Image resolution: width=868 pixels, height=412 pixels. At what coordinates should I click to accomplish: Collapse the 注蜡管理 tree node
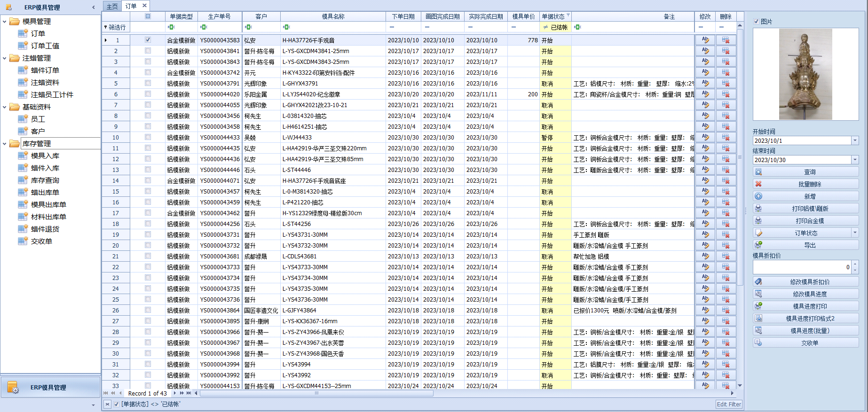point(5,58)
